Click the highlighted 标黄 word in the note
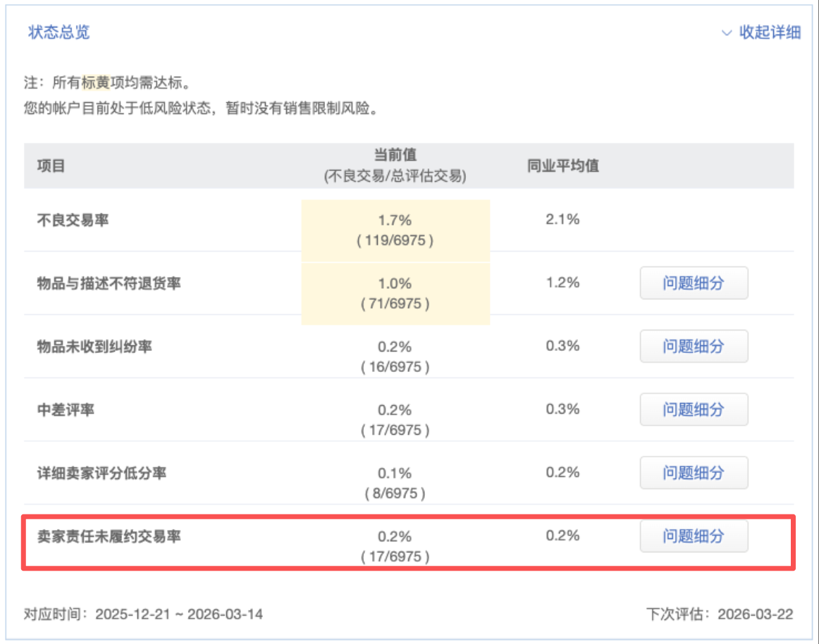The width and height of the screenshot is (819, 644). pos(95,82)
